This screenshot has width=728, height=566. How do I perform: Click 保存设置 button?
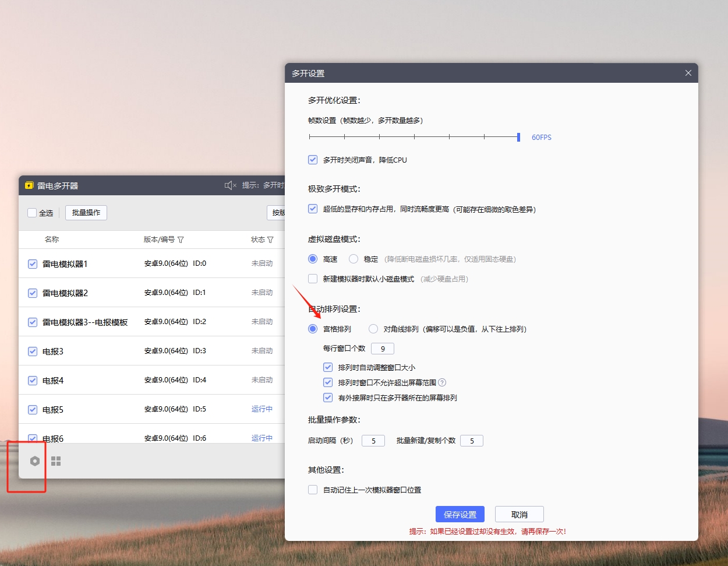(x=460, y=514)
